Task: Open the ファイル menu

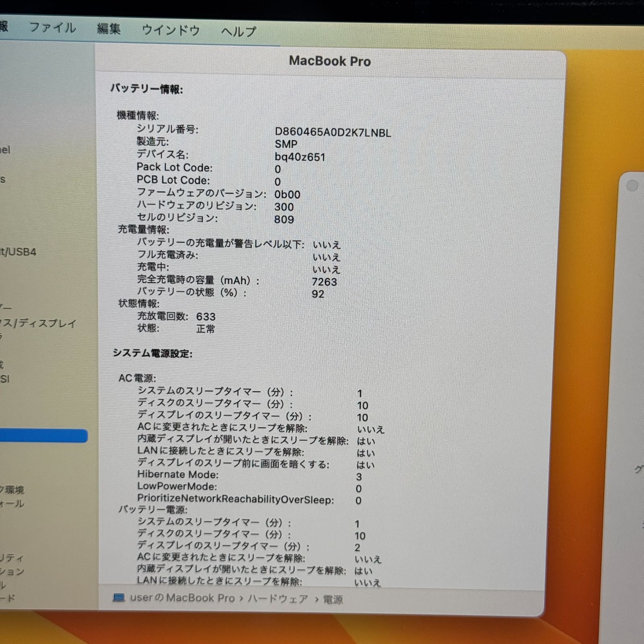Action: coord(52,28)
